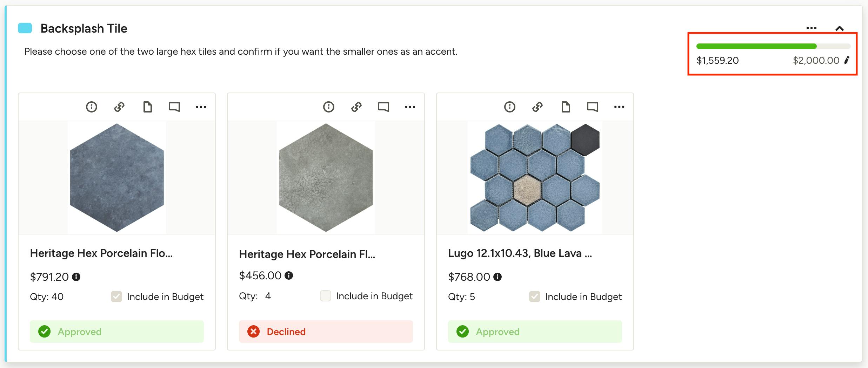The image size is (868, 368).
Task: Open document icon on Lugo Blue Lava card
Action: click(x=566, y=107)
